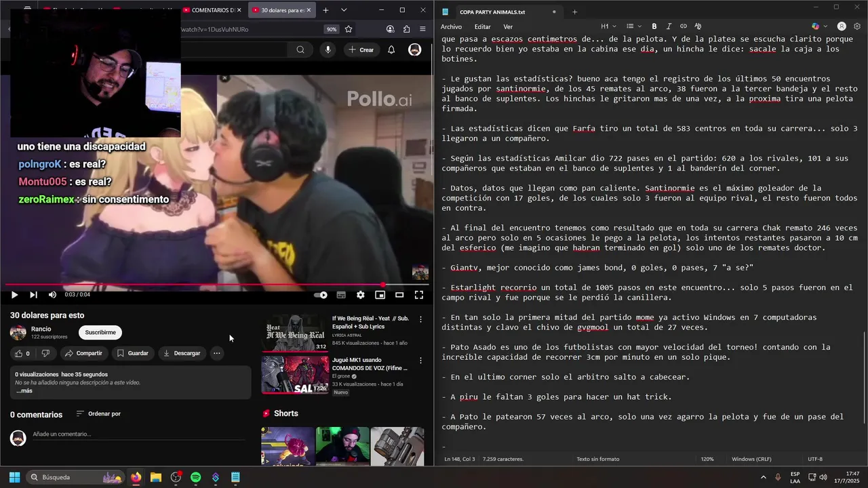Open Rancio channel avatar
The height and width of the screenshot is (488, 868).
[18, 332]
